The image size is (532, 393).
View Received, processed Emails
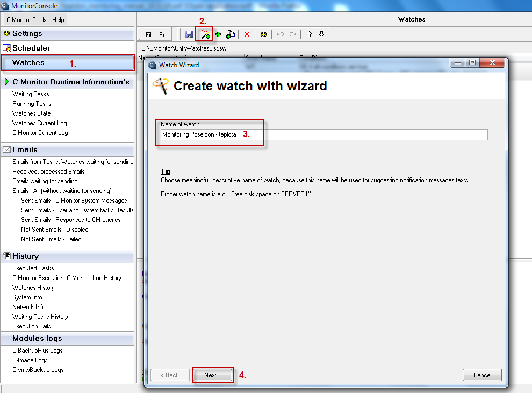(48, 172)
